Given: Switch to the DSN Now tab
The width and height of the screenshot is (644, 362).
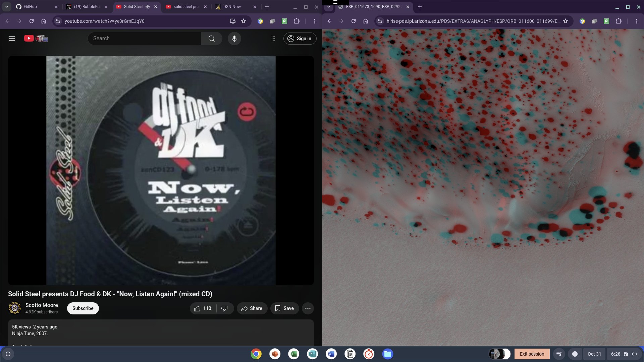Looking at the screenshot, I should click(232, 7).
